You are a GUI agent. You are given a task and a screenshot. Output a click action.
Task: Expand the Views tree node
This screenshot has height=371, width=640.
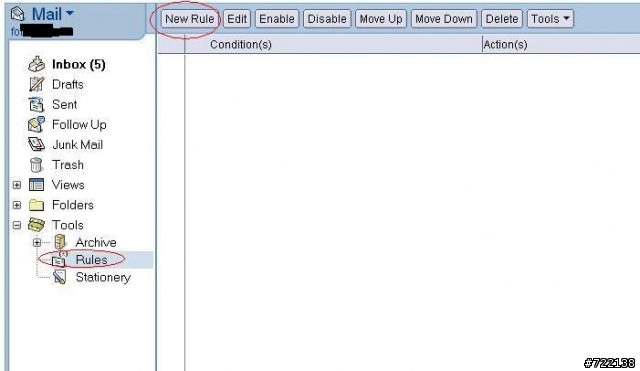(17, 185)
